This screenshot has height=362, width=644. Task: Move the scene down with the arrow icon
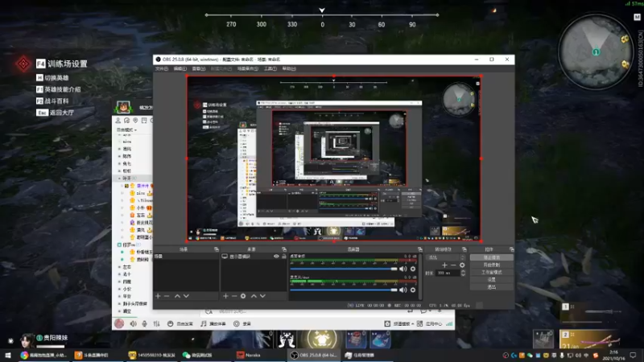tap(186, 296)
